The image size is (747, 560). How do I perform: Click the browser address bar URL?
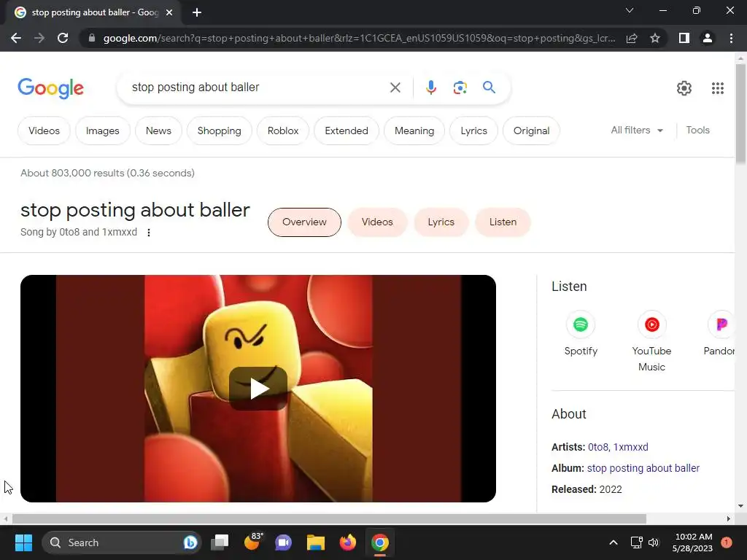(x=359, y=38)
